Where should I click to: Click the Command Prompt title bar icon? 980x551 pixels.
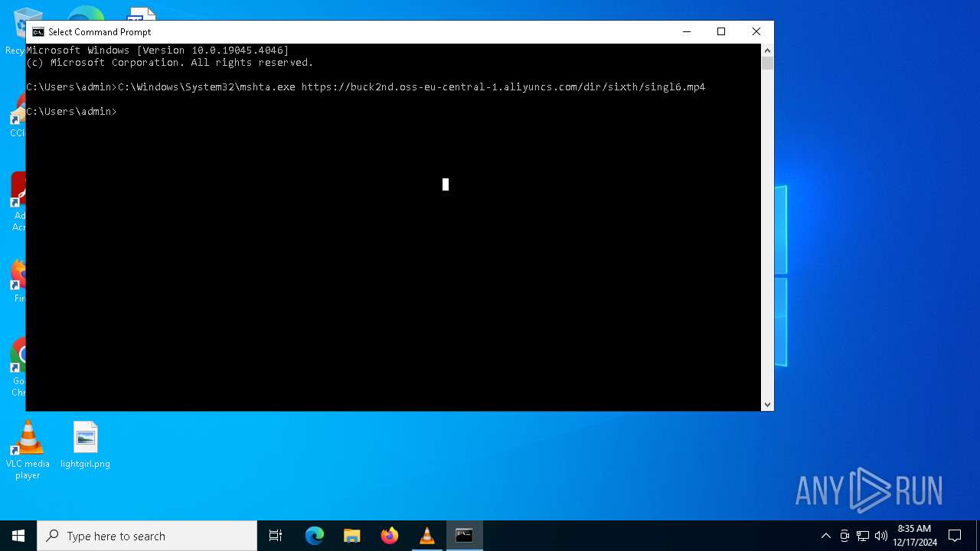point(38,32)
